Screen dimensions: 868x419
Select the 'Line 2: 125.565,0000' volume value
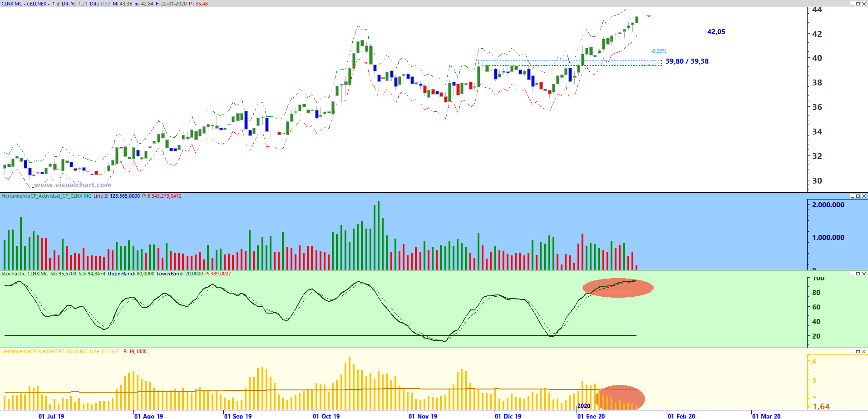click(x=117, y=196)
